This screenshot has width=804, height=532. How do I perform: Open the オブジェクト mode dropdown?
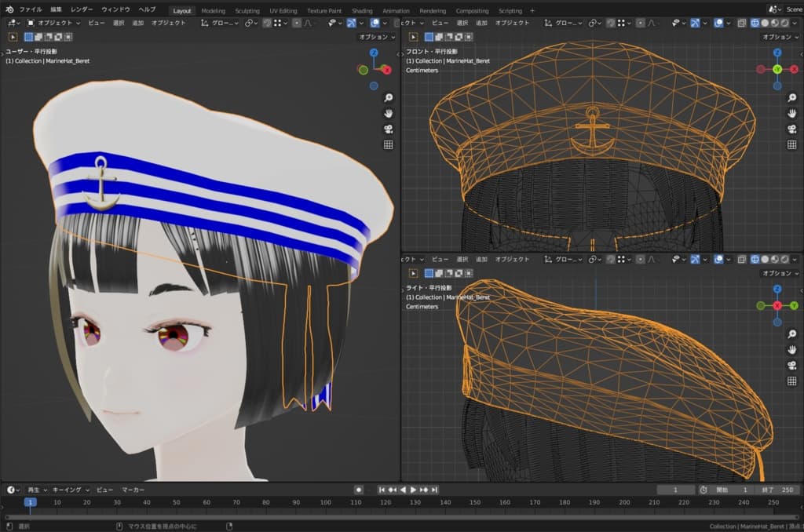pyautogui.click(x=53, y=24)
